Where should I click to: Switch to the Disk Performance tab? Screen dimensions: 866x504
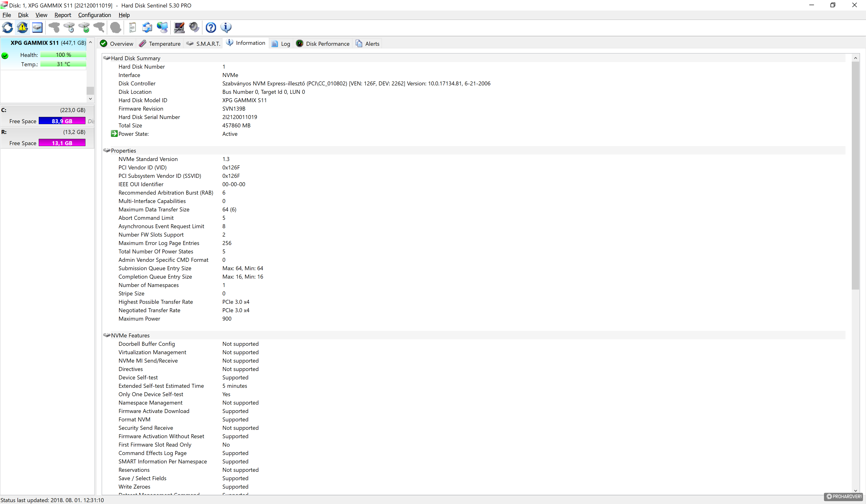coord(323,44)
